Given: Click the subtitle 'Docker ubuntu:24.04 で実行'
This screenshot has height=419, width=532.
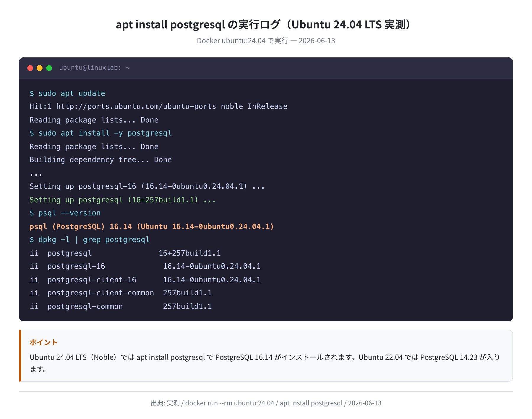Looking at the screenshot, I should click(x=243, y=41).
